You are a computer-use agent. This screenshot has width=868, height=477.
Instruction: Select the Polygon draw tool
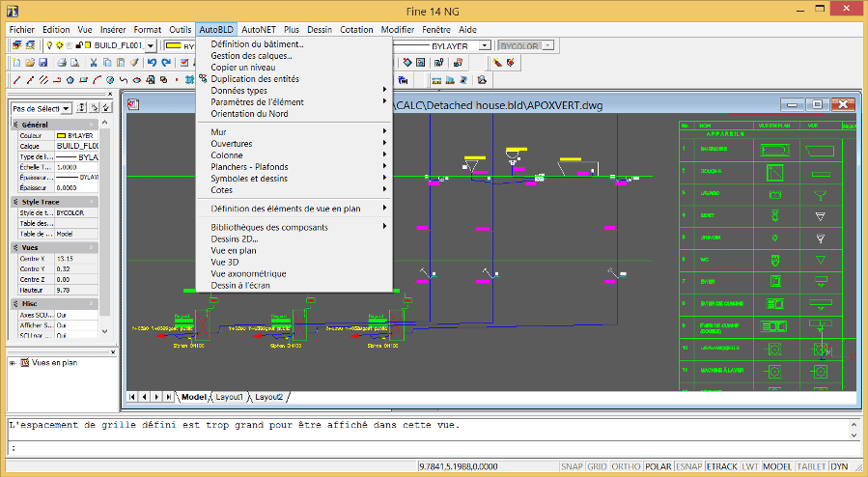pos(70,80)
